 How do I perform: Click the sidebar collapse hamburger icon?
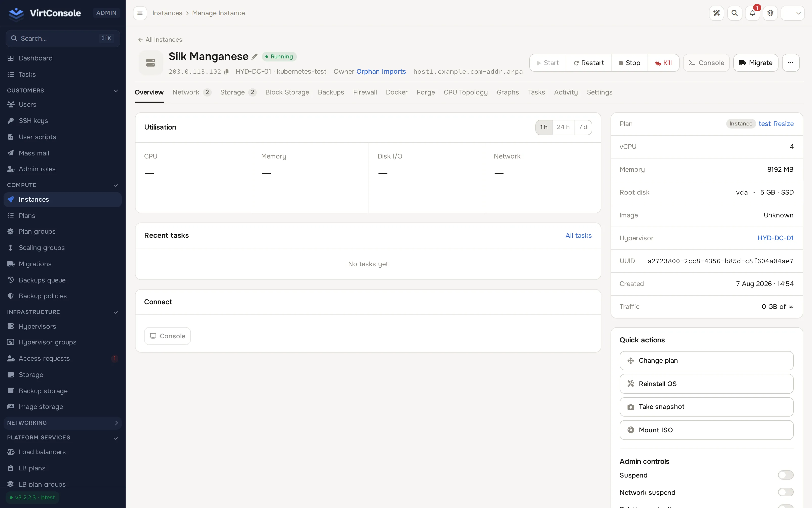140,13
